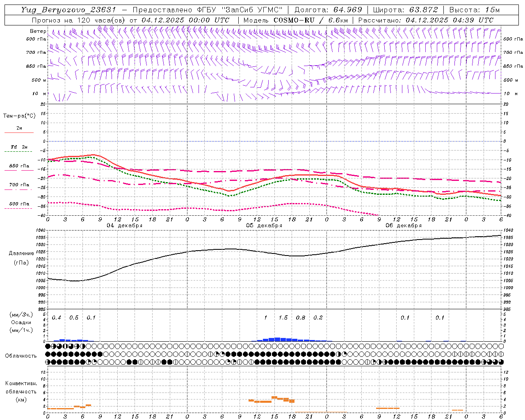Click the "0.4" three-hour precipitation value
525x420 pixels.
[x=56, y=317]
